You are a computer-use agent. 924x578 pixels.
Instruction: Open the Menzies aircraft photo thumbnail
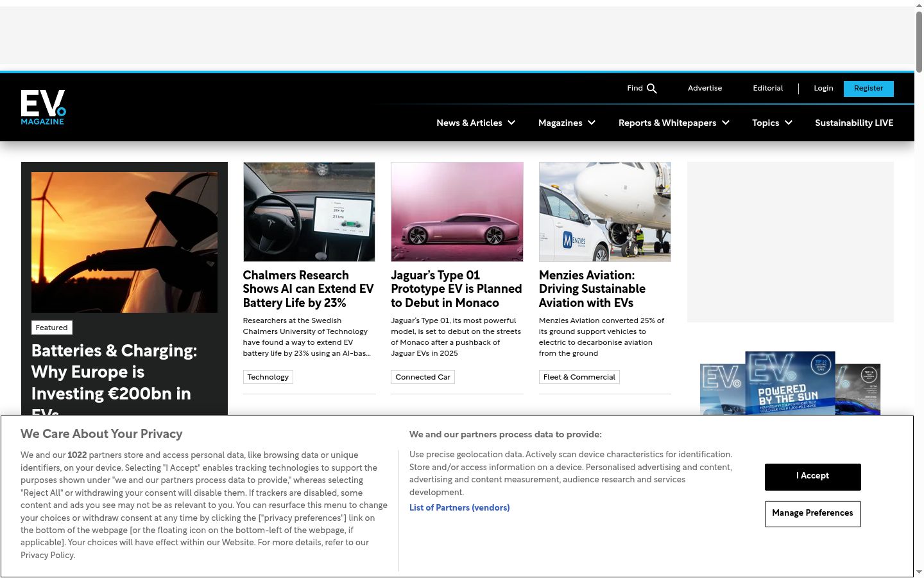(605, 212)
